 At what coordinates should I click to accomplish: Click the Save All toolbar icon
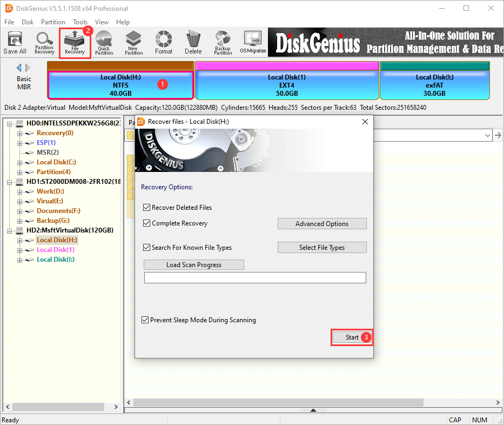(15, 43)
